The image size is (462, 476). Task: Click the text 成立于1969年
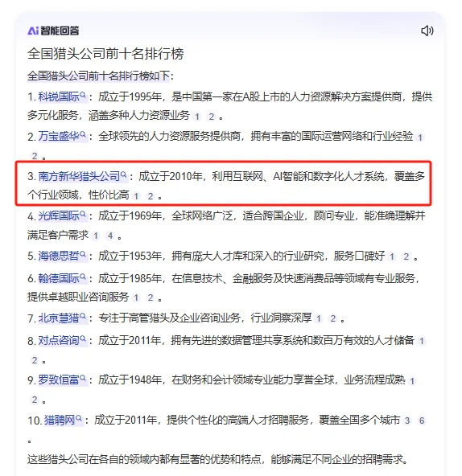pyautogui.click(x=130, y=215)
